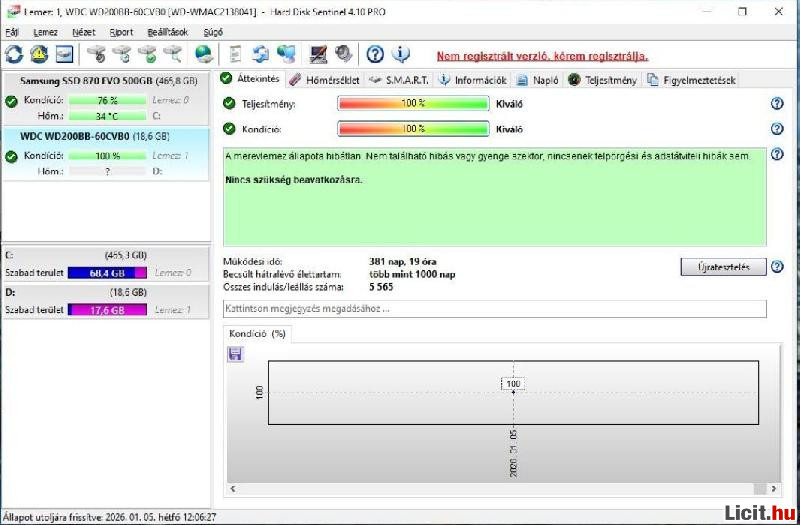
Task: Click the comment field below the statistics
Action: 495,309
